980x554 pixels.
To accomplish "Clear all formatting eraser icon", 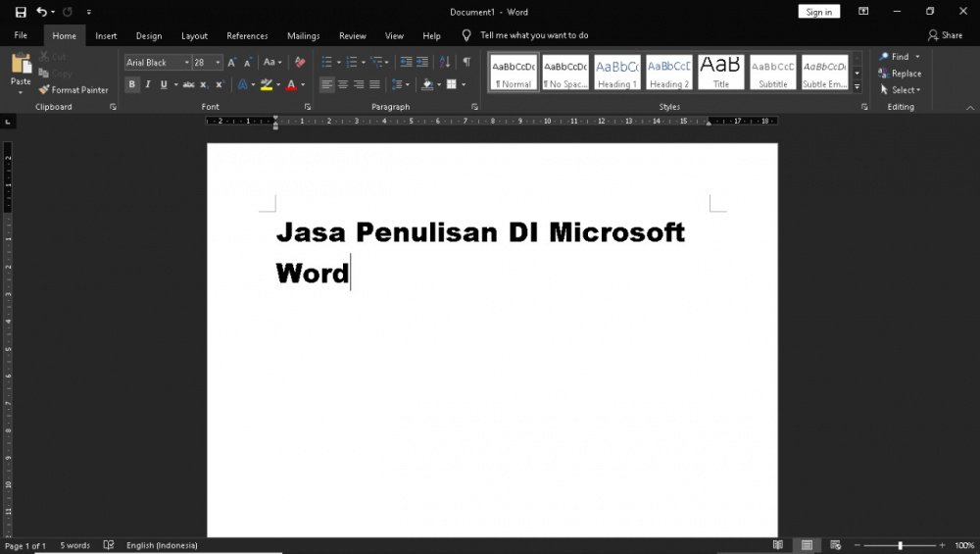I will (300, 62).
